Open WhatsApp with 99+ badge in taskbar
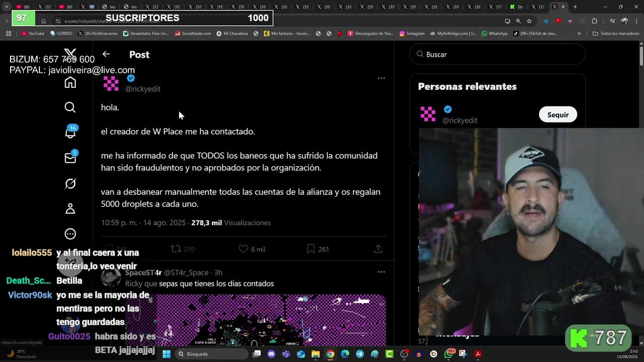Image resolution: width=644 pixels, height=362 pixels. (449, 354)
